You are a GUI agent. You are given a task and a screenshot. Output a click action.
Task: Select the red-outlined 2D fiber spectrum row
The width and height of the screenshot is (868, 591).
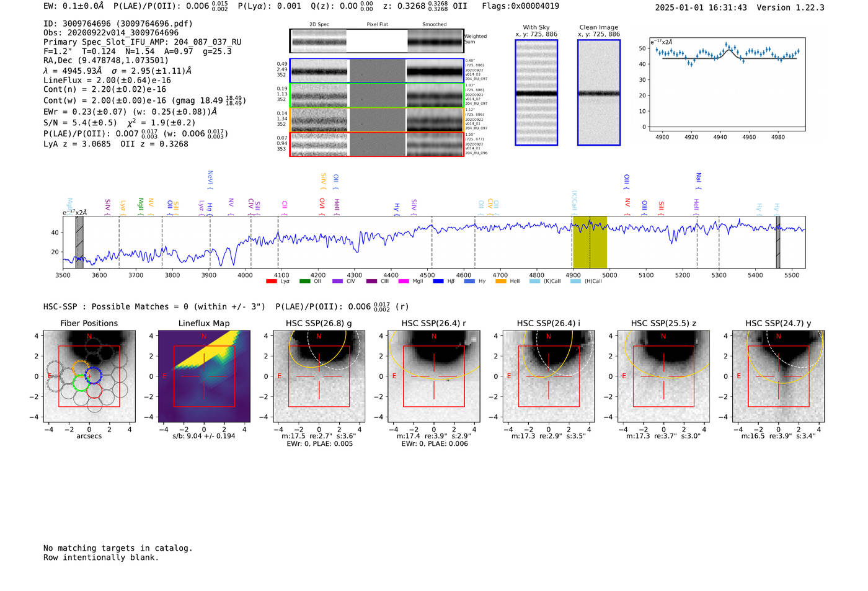tap(376, 144)
